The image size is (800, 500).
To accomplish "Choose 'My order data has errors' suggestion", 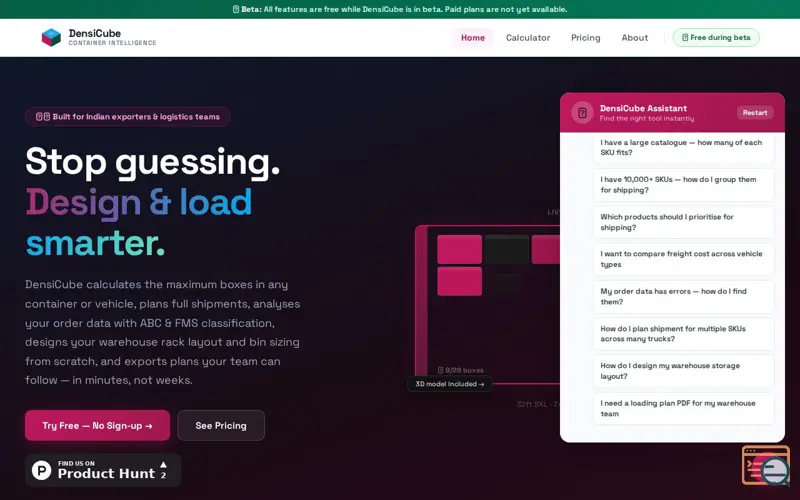I will tap(683, 296).
